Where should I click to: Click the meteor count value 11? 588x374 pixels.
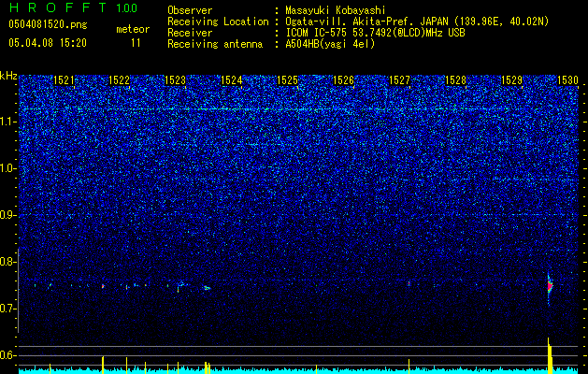click(136, 43)
